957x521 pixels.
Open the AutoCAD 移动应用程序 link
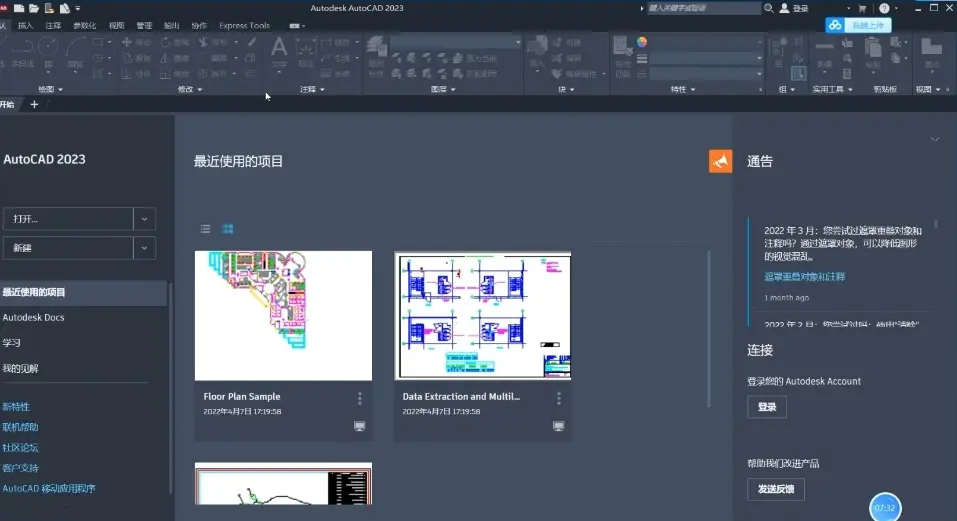click(x=49, y=488)
